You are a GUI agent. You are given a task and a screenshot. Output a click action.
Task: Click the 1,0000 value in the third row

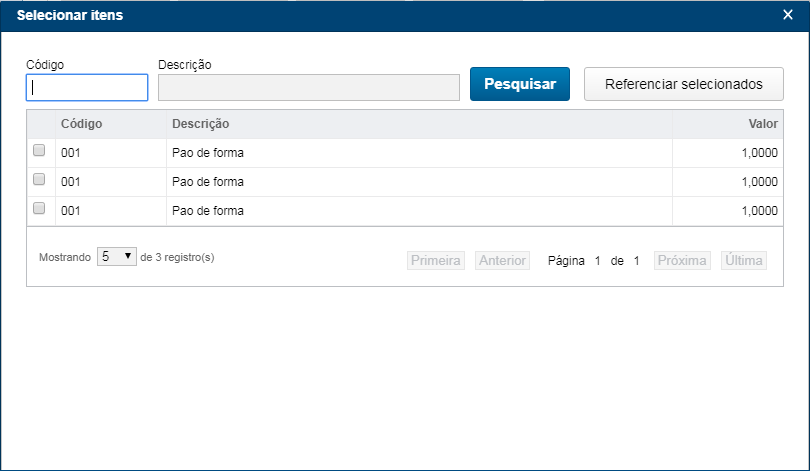759,211
